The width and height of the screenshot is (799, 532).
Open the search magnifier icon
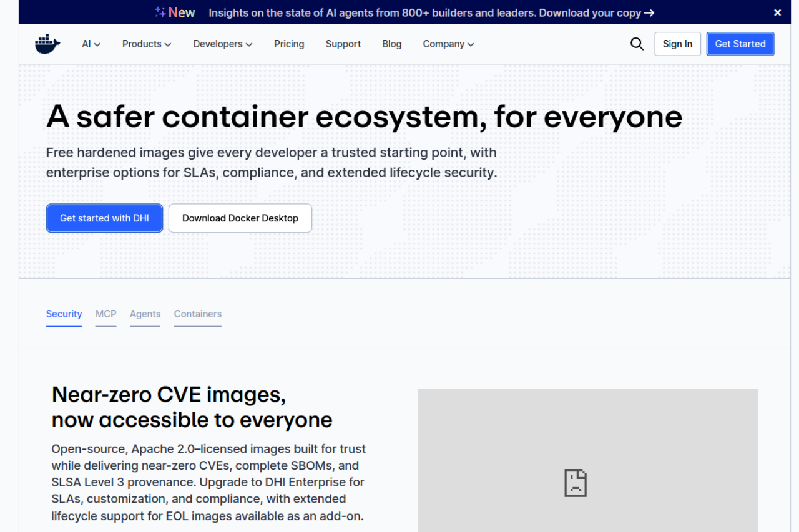pos(637,44)
